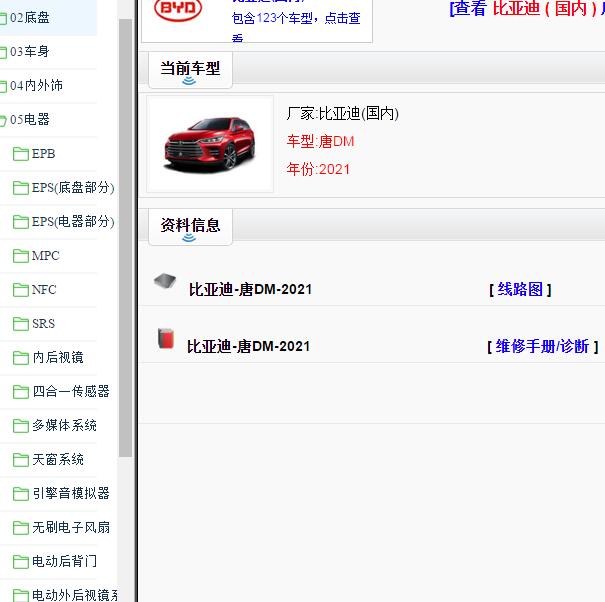Image resolution: width=605 pixels, height=602 pixels.
Task: Switch to the 当前车型 tab
Action: pos(190,69)
